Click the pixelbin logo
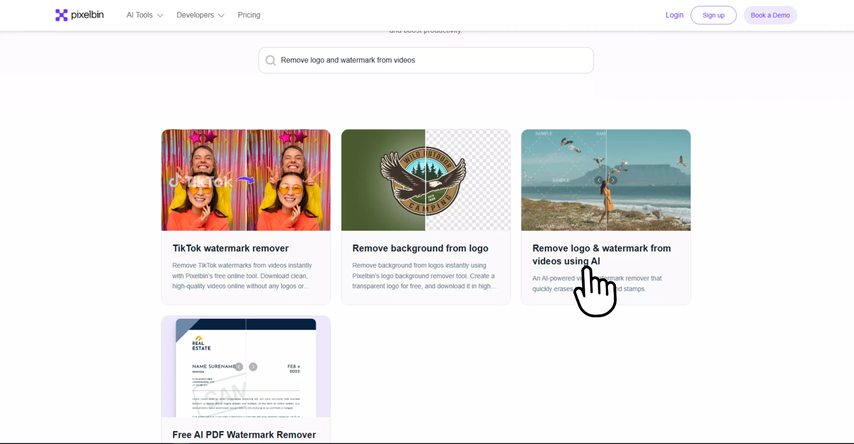 [x=79, y=15]
